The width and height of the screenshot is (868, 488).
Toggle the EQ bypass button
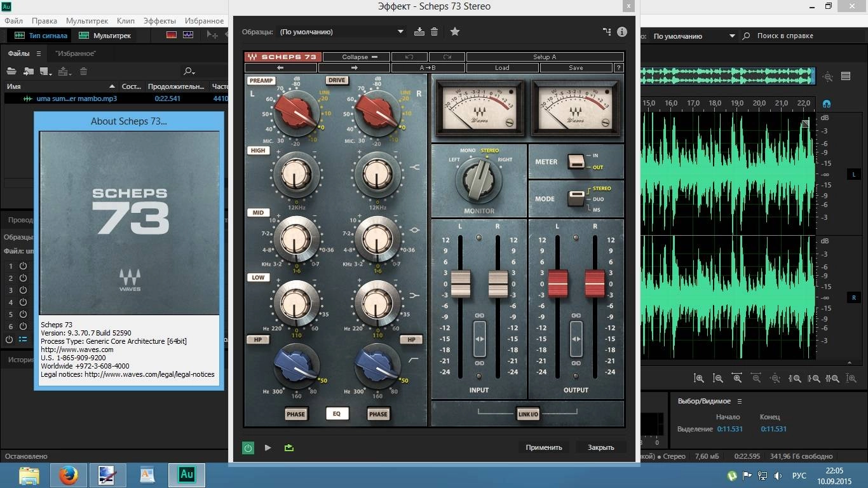tap(337, 414)
